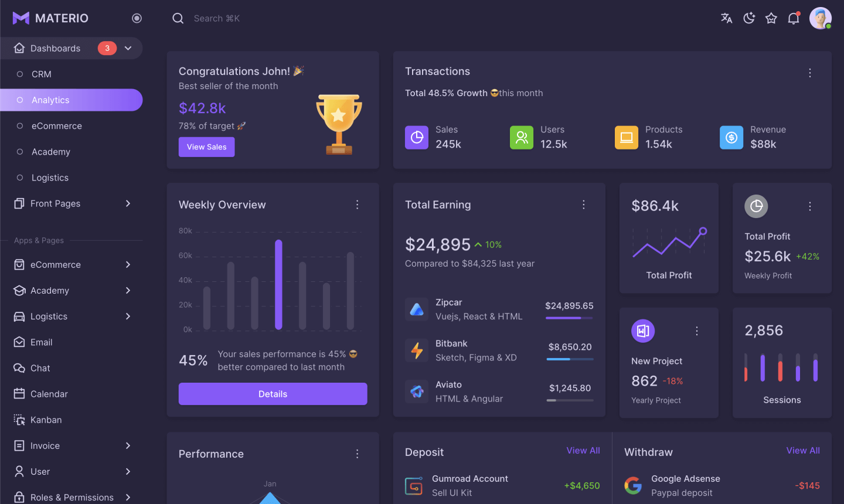Open the Calendar app icon
844x504 pixels.
[x=19, y=394]
